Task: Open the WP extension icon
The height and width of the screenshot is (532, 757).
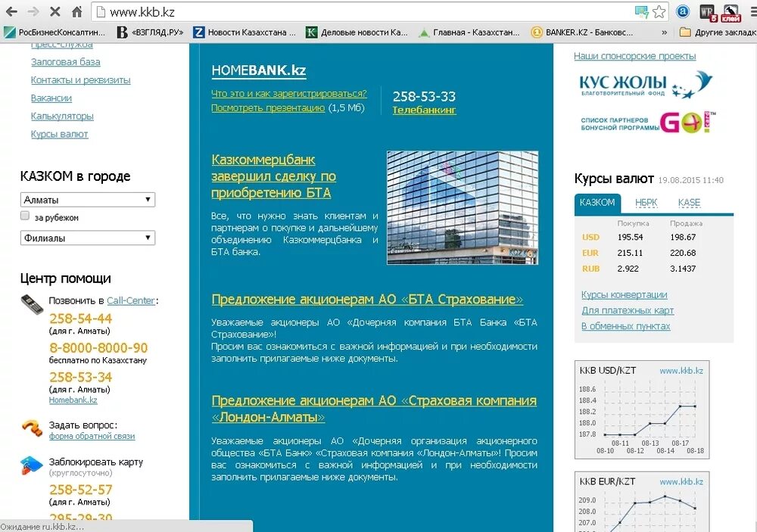Action: coord(707,12)
